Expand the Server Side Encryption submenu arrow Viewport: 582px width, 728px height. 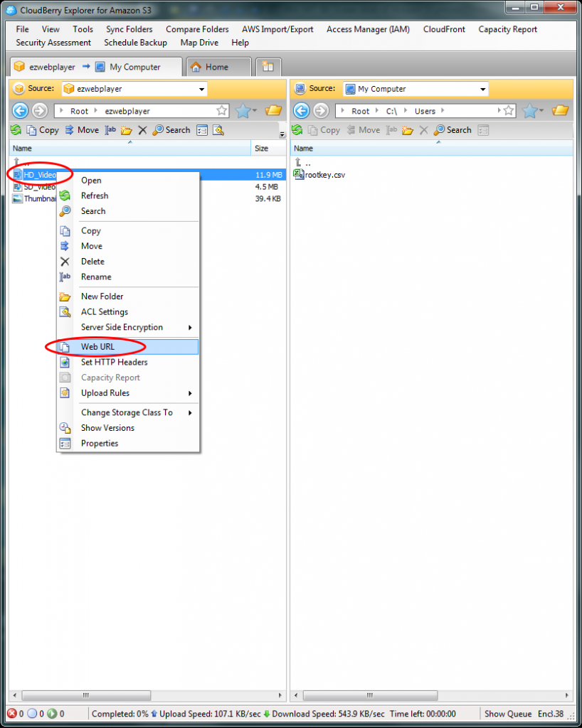coord(190,327)
